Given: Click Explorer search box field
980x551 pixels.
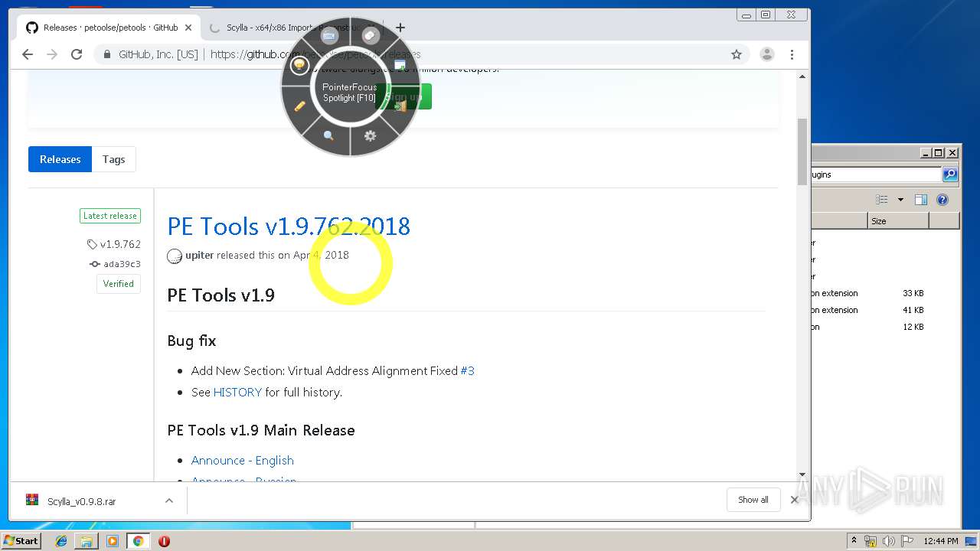Looking at the screenshot, I should 875,174.
